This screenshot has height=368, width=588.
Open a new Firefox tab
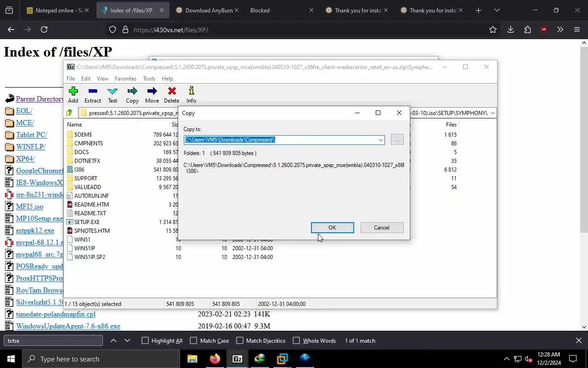(478, 10)
